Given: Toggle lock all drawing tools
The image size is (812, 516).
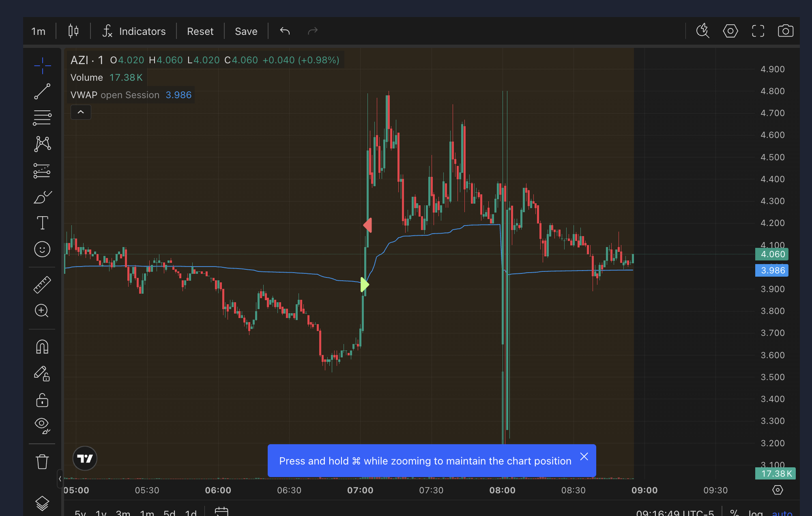Looking at the screenshot, I should click(42, 400).
